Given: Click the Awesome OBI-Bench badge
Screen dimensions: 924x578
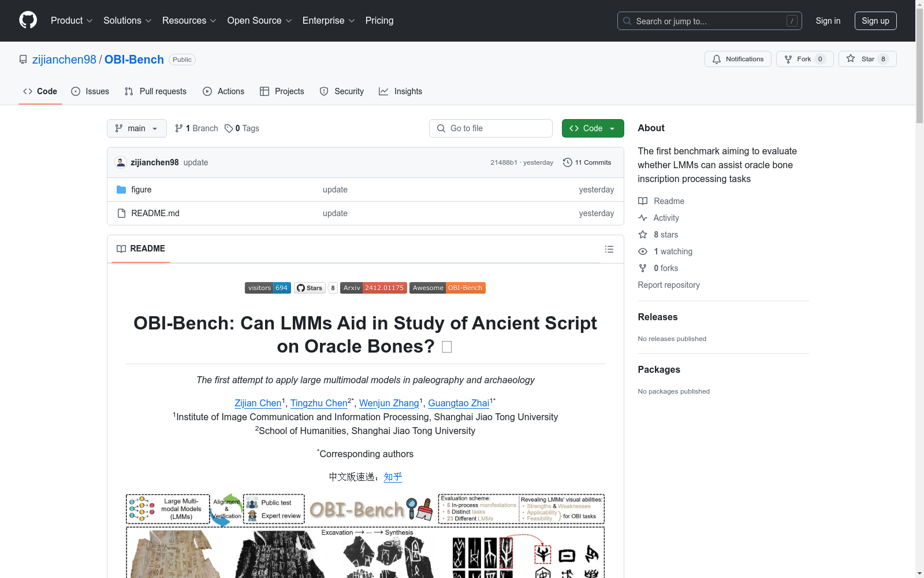Looking at the screenshot, I should click(x=448, y=288).
